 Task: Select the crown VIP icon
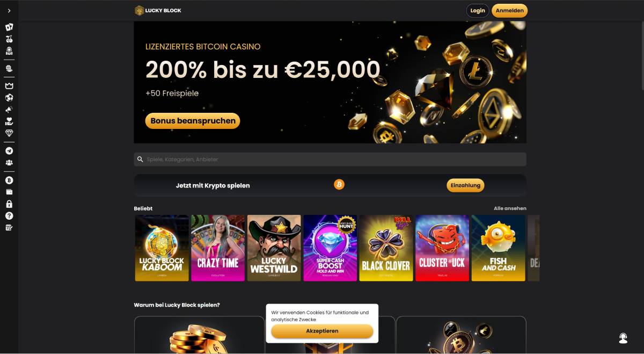[9, 85]
